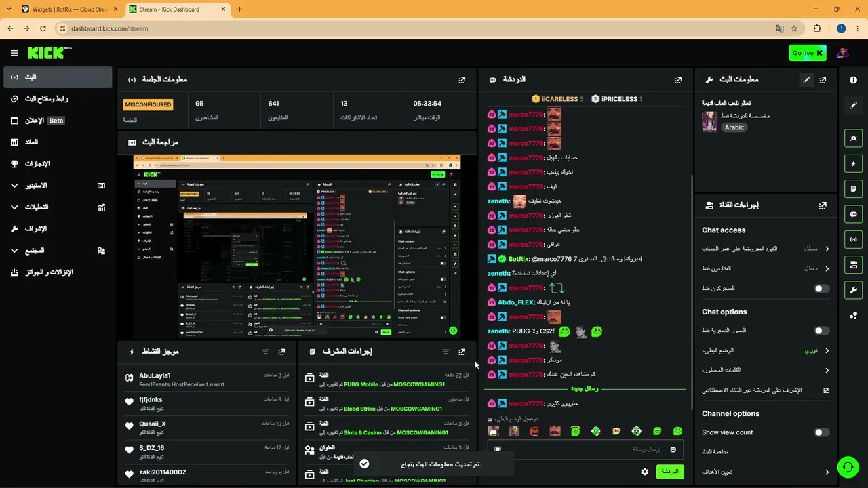Toggle the broadcast signal widget in the right rail
868x488 pixels.
point(853,239)
